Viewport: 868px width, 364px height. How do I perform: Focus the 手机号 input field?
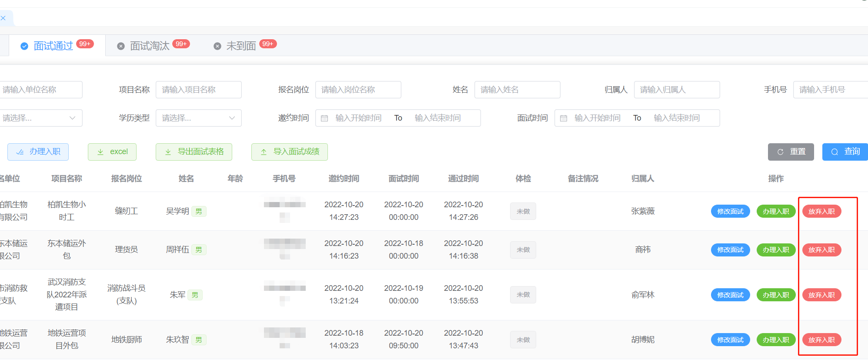coord(831,90)
